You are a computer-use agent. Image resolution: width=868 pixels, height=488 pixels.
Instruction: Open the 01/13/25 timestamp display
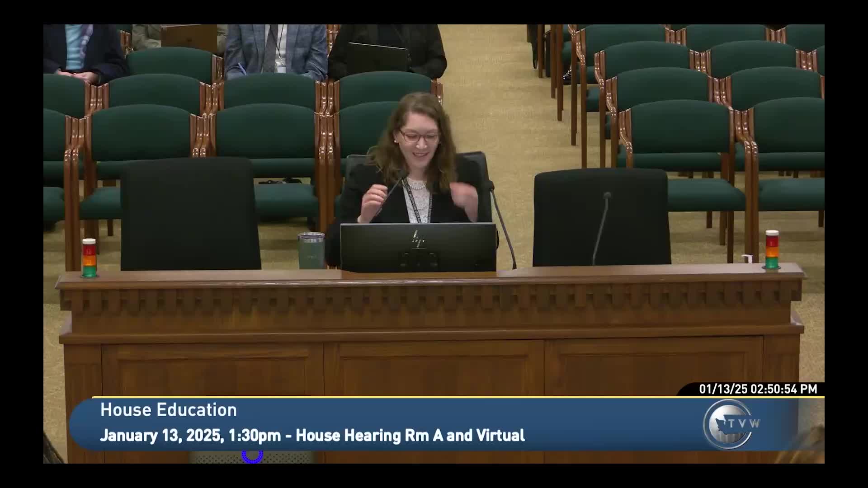(x=757, y=388)
